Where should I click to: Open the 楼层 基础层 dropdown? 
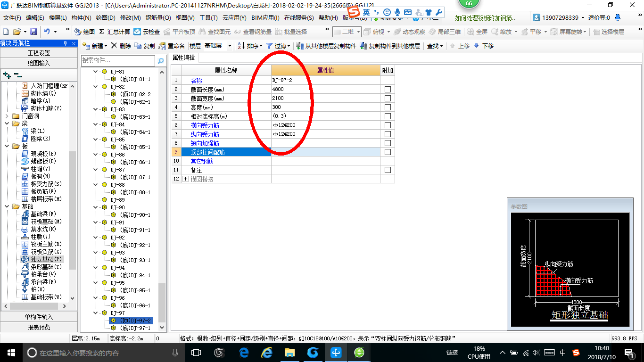point(230,46)
